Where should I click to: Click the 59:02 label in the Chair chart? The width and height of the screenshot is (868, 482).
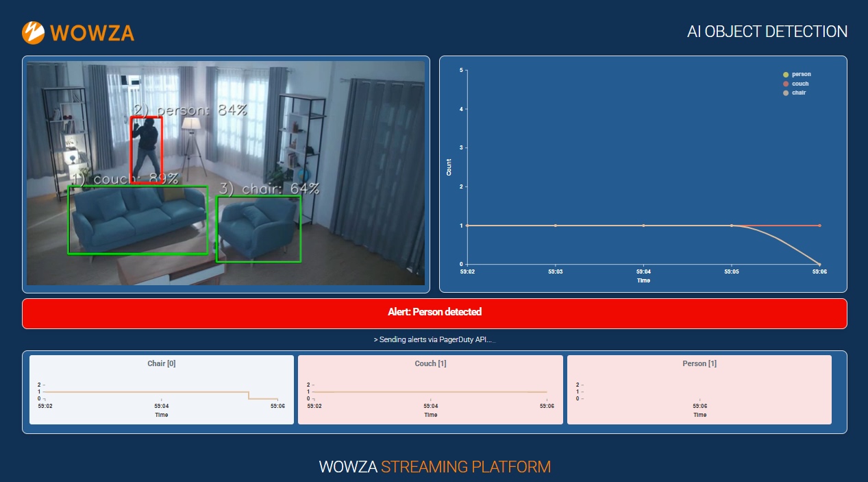click(x=45, y=406)
